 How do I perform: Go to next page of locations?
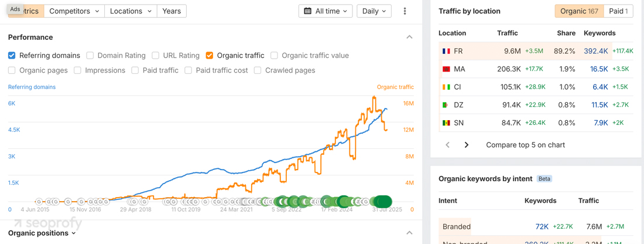pyautogui.click(x=466, y=145)
